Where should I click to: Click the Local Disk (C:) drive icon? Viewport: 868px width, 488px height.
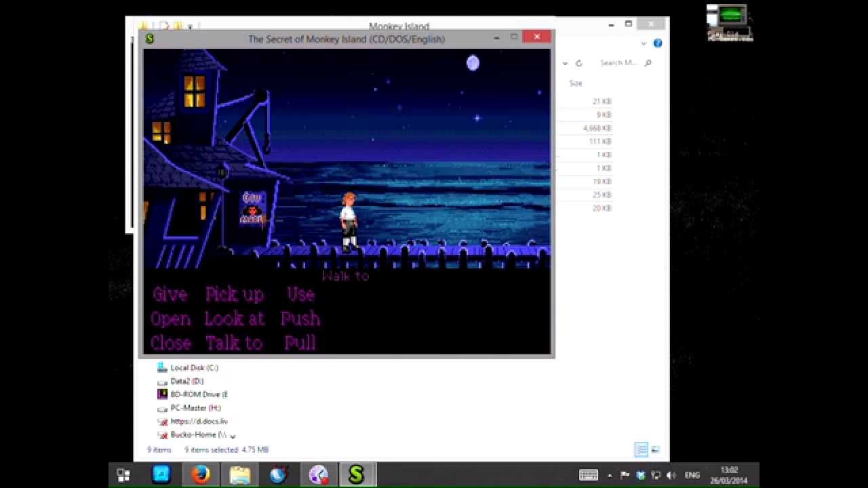[162, 367]
